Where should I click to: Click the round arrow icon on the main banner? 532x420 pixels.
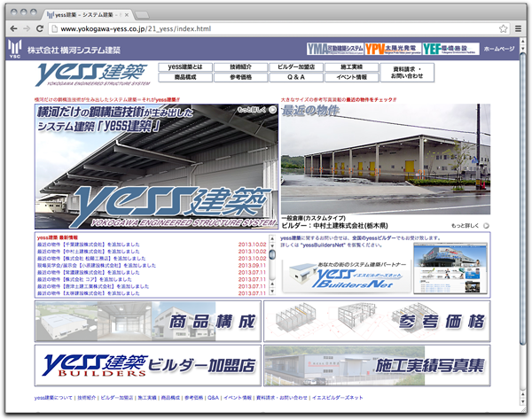272,110
